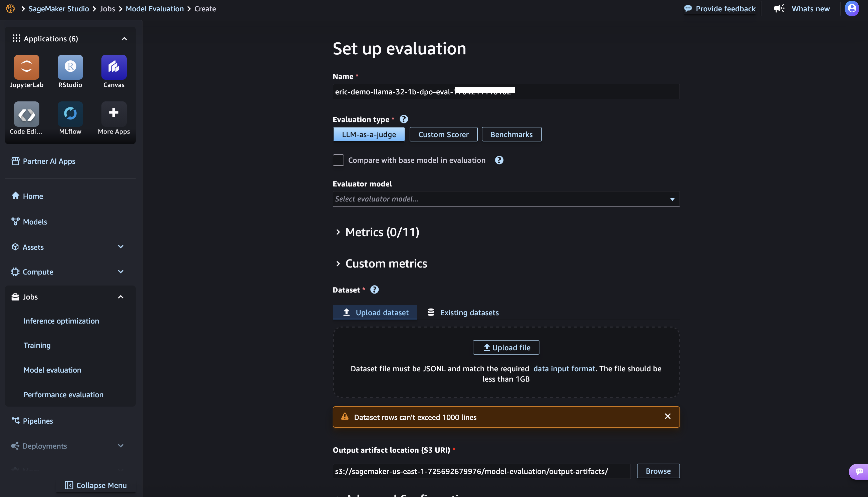The image size is (868, 497).
Task: Dismiss the dataset rows warning alert
Action: 668,416
